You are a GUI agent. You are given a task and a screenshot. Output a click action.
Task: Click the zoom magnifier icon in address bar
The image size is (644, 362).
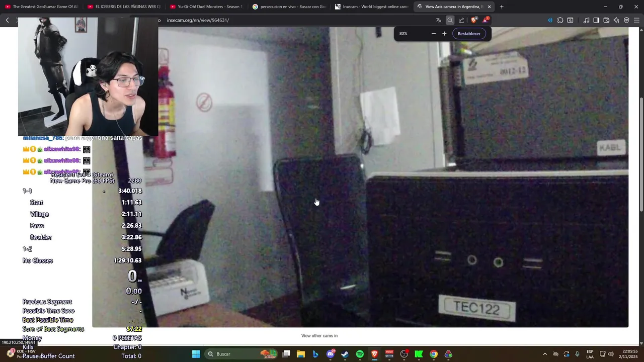point(450,20)
